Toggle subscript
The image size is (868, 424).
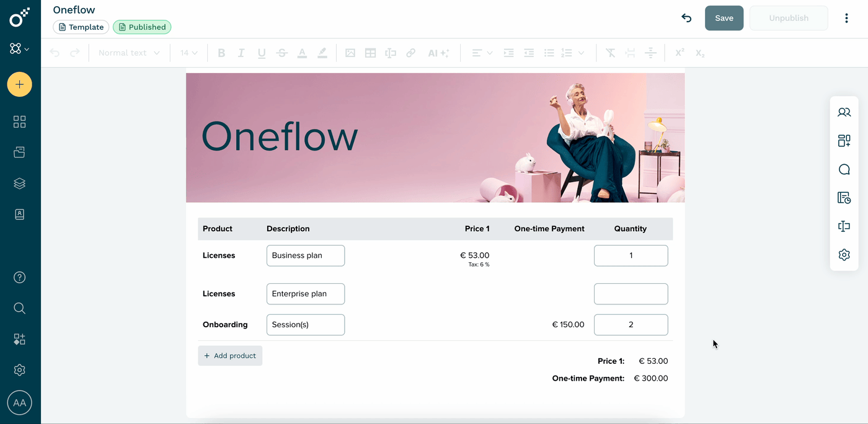[700, 53]
